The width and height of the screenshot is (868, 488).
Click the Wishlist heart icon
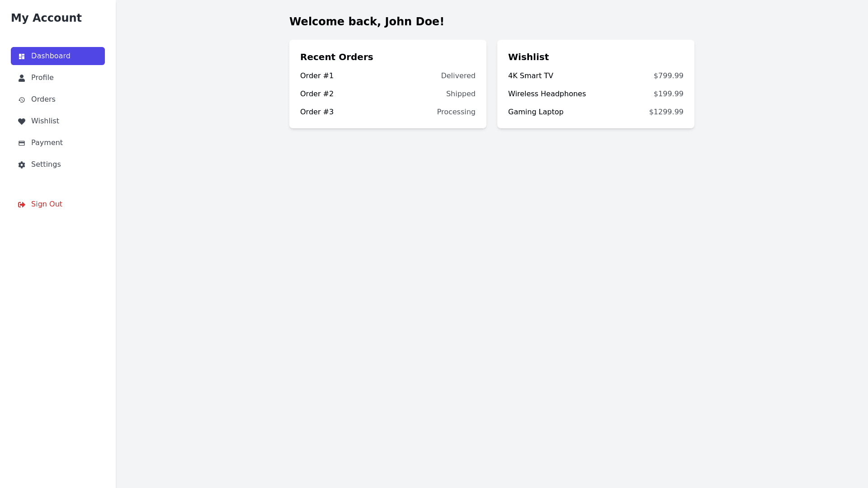[x=22, y=122]
